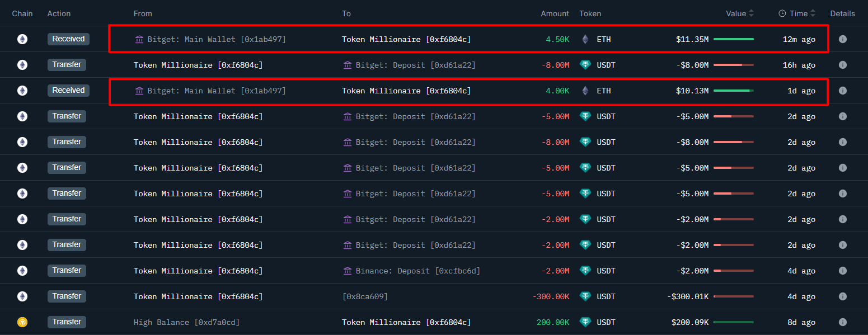This screenshot has height=335, width=868.
Task: Click BNB chain icon in the last row
Action: click(x=22, y=322)
